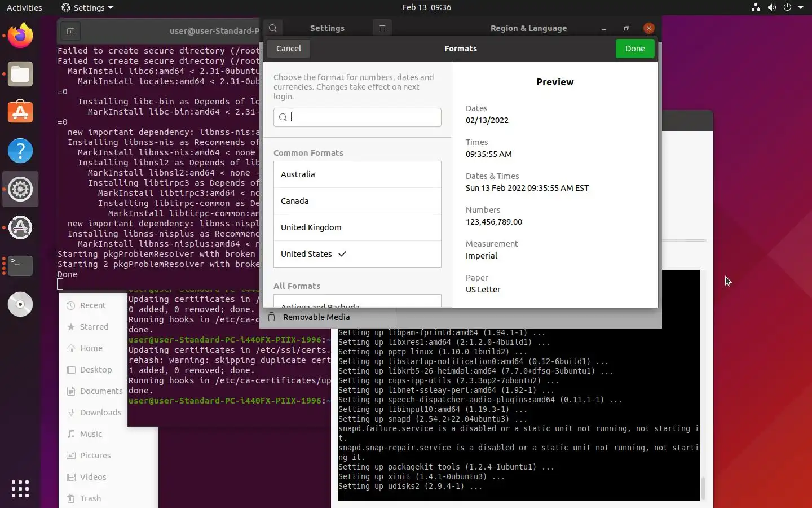Expand the system menu arrow
Image resolution: width=812 pixels, height=508 pixels.
tap(801, 8)
